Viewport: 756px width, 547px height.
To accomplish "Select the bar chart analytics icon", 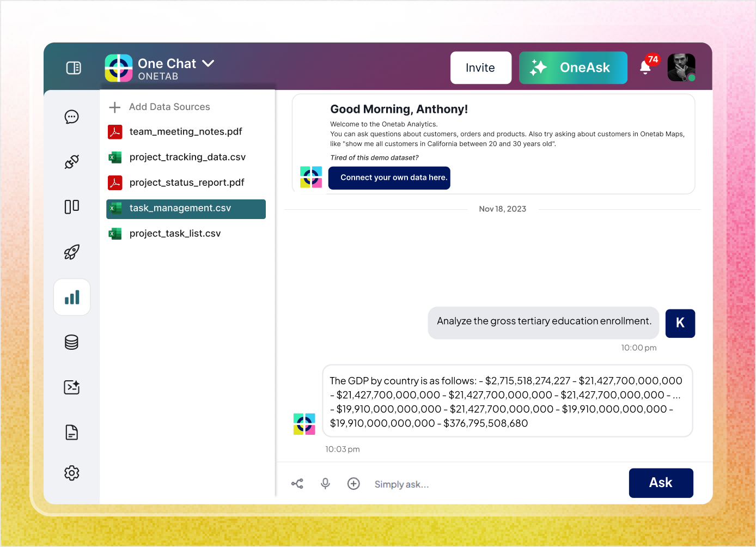I will tap(72, 297).
